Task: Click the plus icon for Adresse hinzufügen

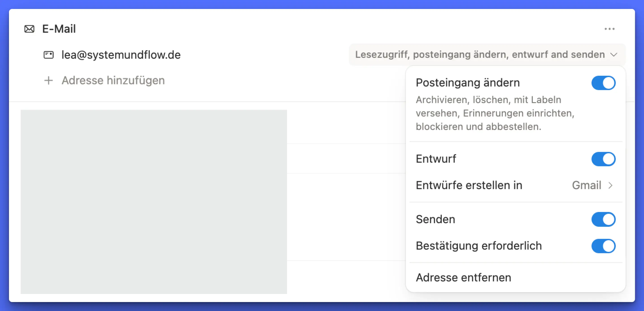Action: click(x=48, y=80)
